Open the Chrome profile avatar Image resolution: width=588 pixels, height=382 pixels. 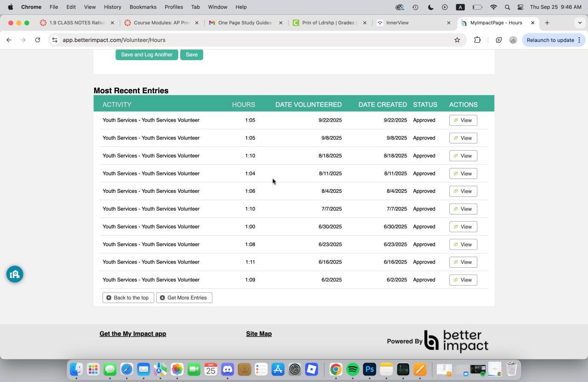tap(513, 40)
